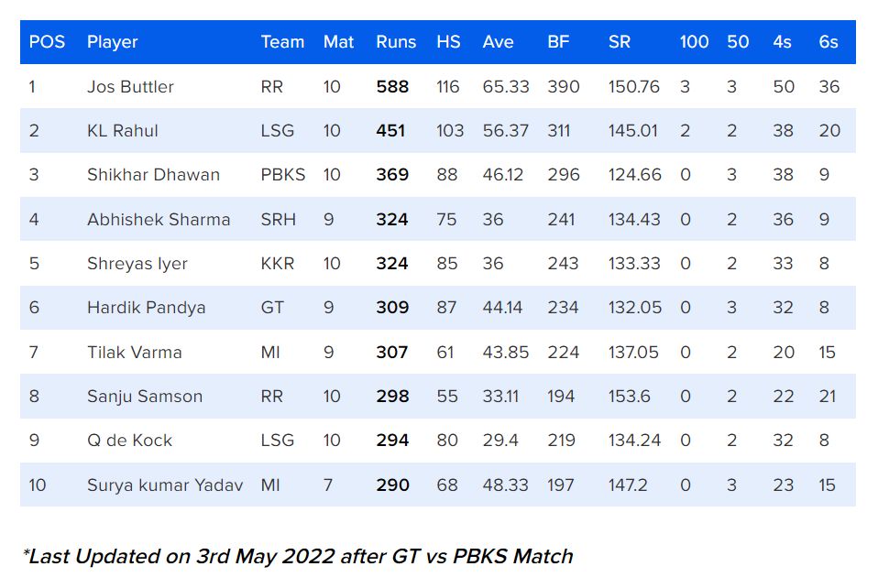The width and height of the screenshot is (878, 588).
Task: Click the Mat column header
Action: click(338, 42)
